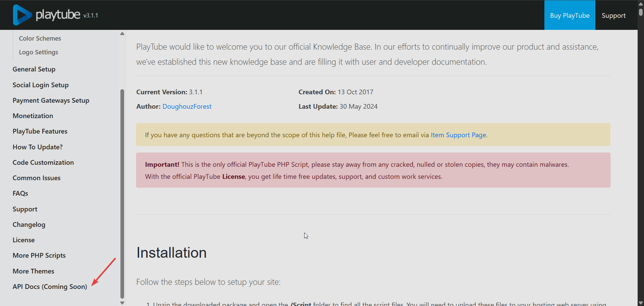Click the sidebar scrollbar thumb
644x306 pixels.
coord(122,193)
